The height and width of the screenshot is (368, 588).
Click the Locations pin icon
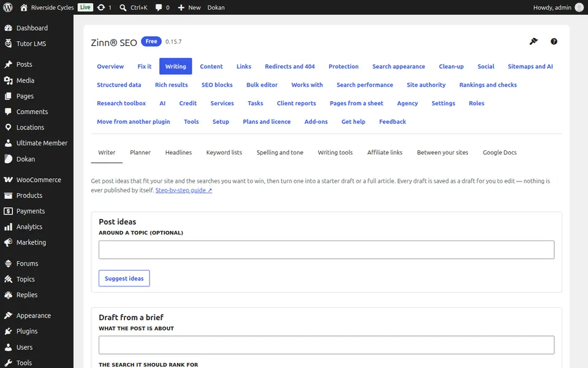point(8,128)
